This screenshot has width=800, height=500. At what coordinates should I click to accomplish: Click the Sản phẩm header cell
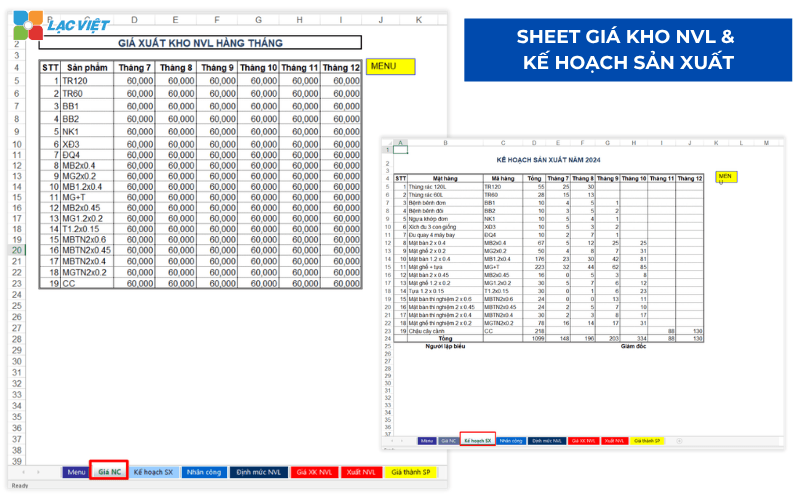87,67
